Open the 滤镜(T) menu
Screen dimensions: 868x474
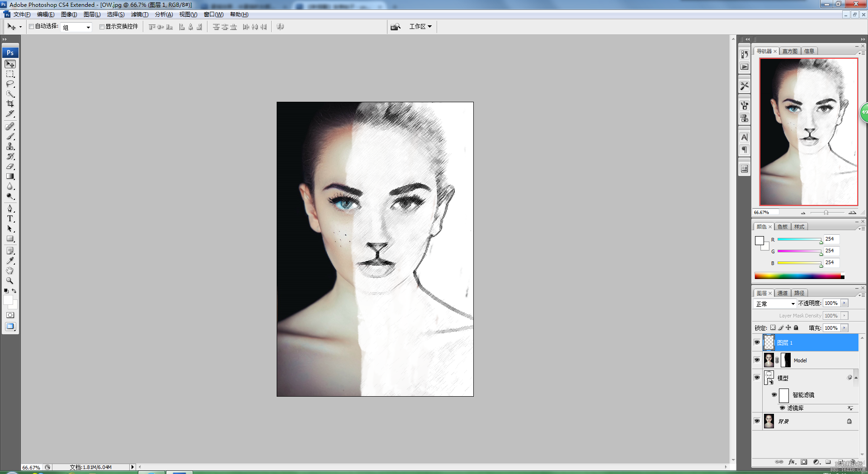click(x=140, y=14)
